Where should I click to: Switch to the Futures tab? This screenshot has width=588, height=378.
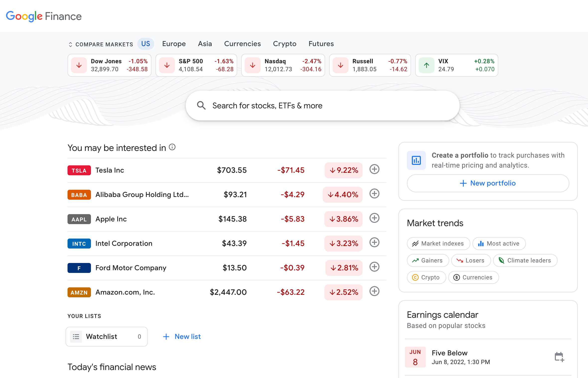pos(321,44)
